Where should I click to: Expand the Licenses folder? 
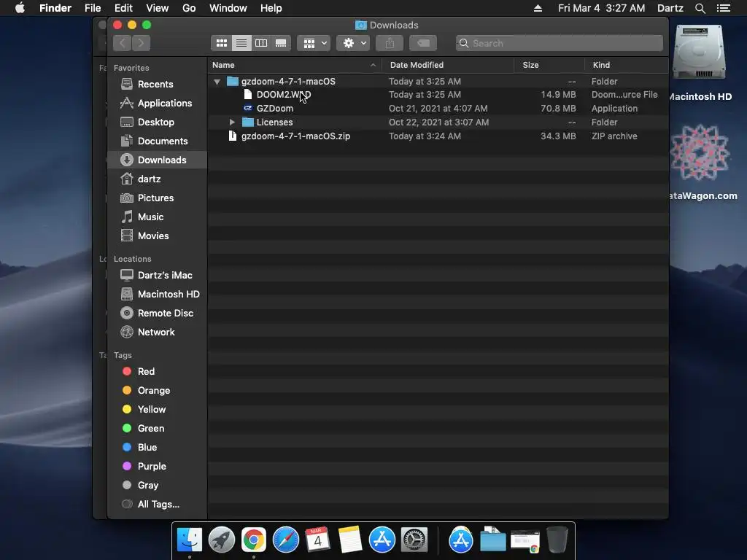coord(232,122)
